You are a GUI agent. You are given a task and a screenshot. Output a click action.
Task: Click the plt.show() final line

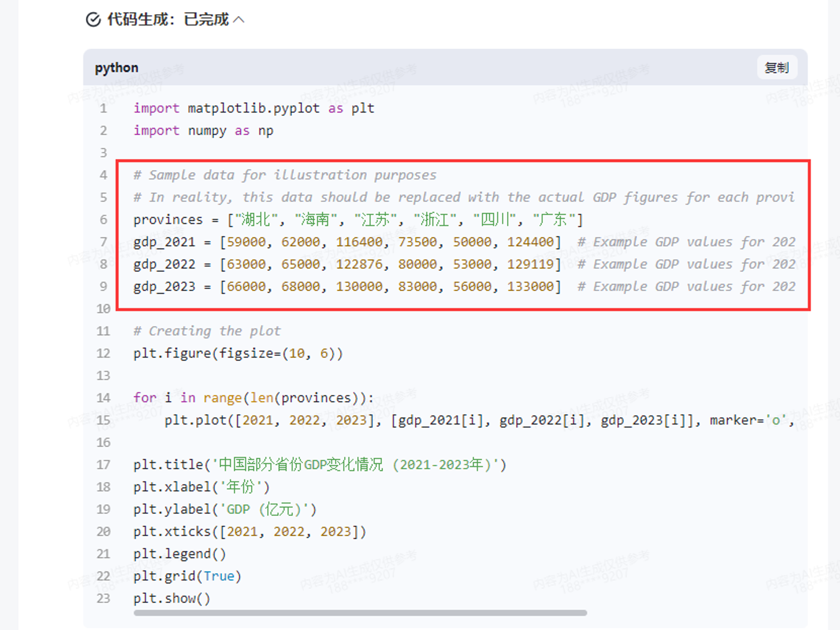tap(172, 598)
